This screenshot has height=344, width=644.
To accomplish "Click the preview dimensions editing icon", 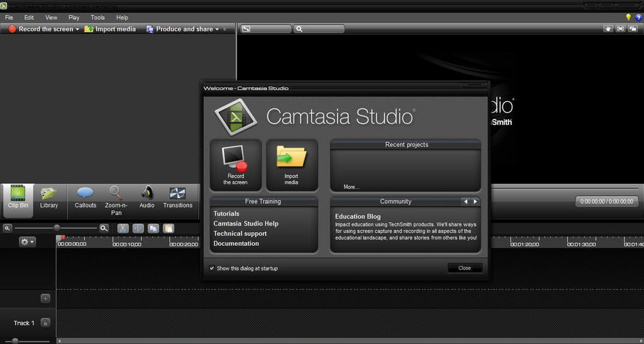I will (x=246, y=29).
